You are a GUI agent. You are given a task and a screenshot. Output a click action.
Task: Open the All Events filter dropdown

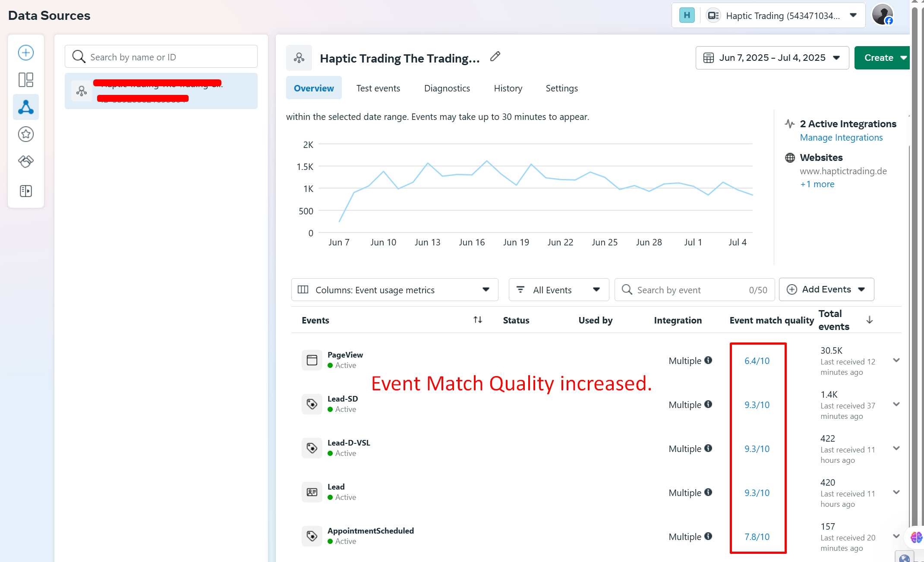pyautogui.click(x=559, y=290)
